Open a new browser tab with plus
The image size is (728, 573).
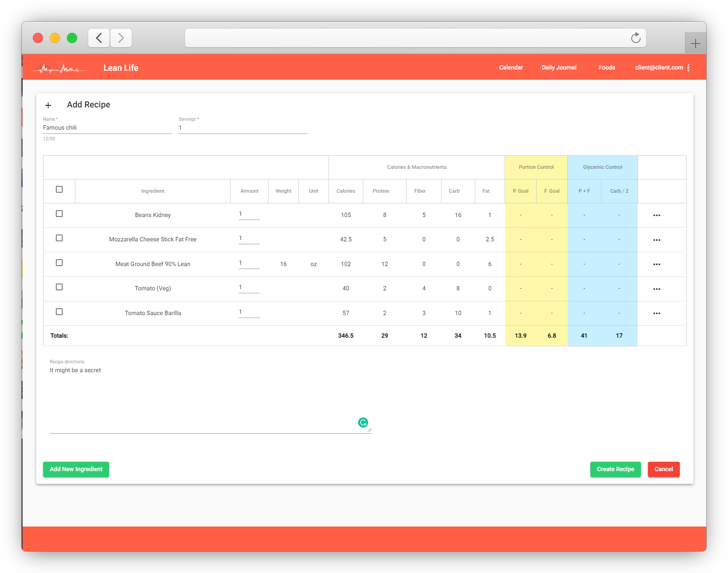click(x=695, y=43)
